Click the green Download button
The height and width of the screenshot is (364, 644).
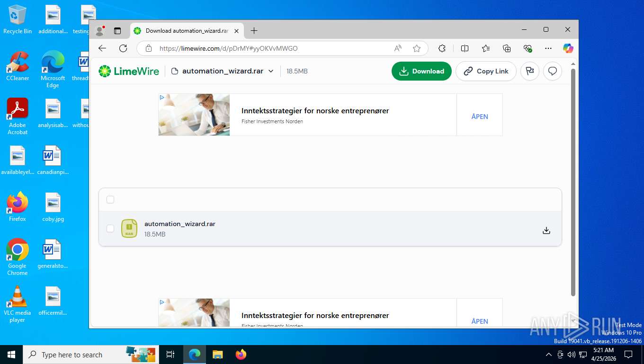point(421,71)
